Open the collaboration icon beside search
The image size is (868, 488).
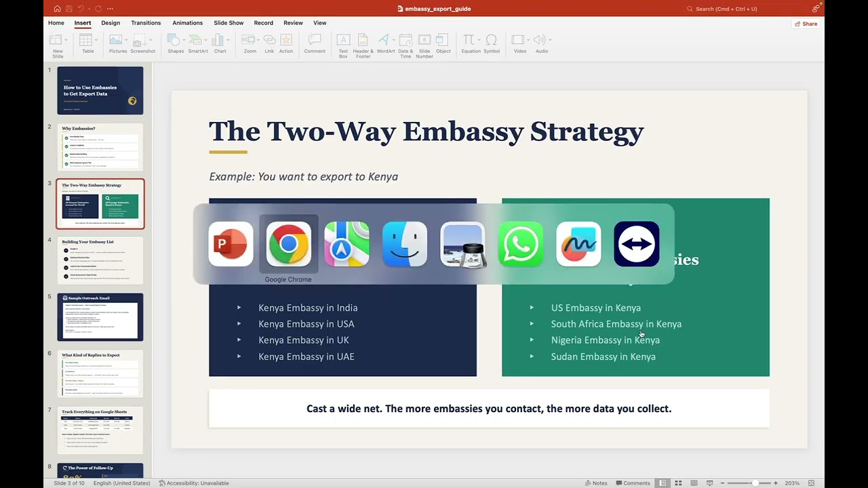pyautogui.click(x=815, y=9)
